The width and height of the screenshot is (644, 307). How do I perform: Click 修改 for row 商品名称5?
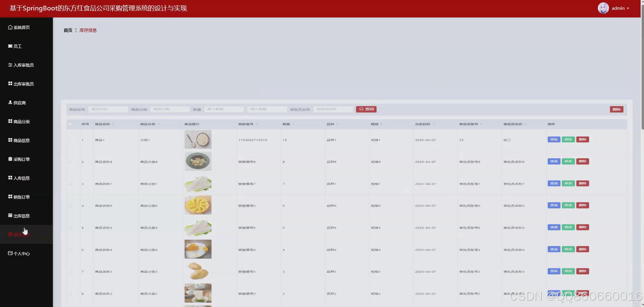568,227
